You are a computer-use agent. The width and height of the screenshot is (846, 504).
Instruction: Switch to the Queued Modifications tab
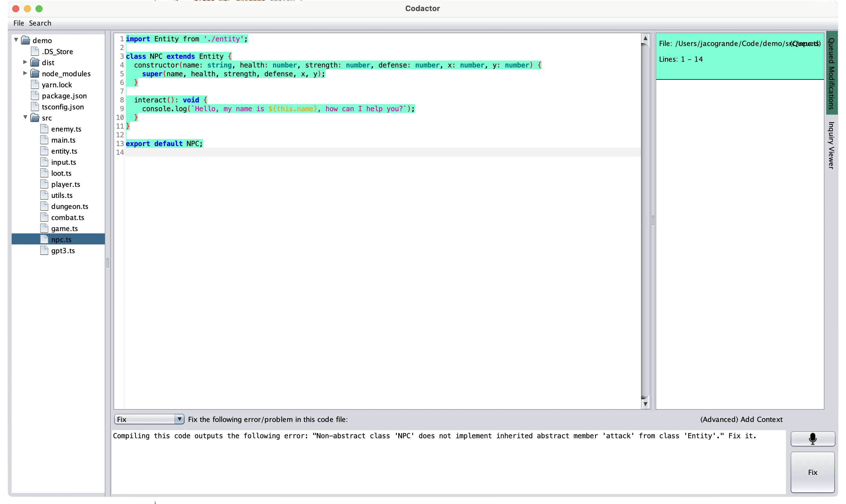[831, 73]
